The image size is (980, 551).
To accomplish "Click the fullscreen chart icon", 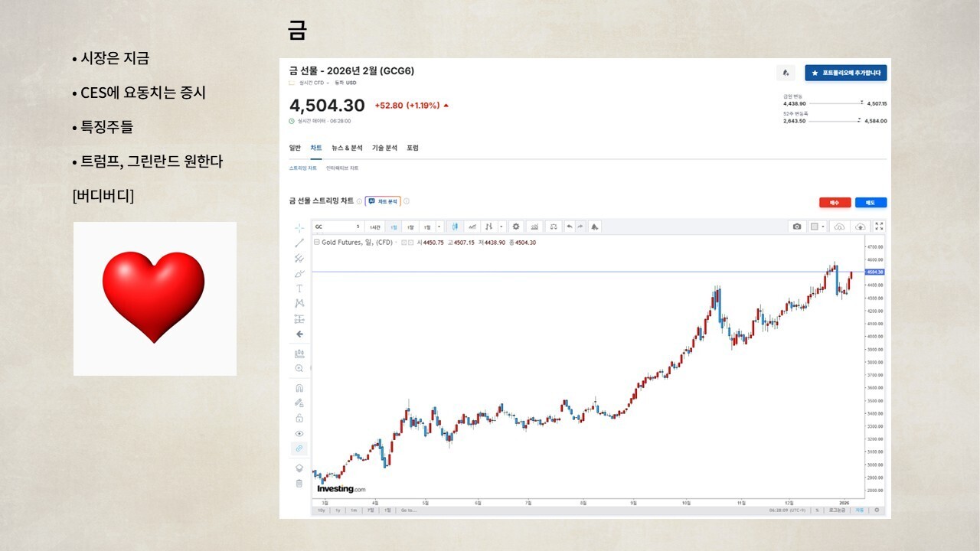I will 879,227.
